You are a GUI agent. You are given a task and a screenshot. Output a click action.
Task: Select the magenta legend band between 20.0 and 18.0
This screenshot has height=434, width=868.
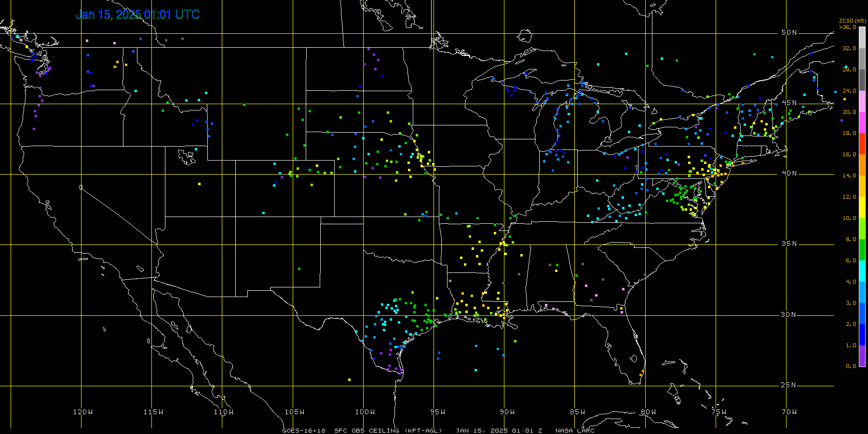coord(862,122)
